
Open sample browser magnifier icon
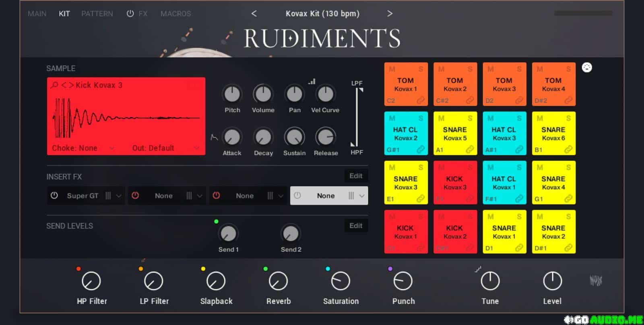point(54,85)
